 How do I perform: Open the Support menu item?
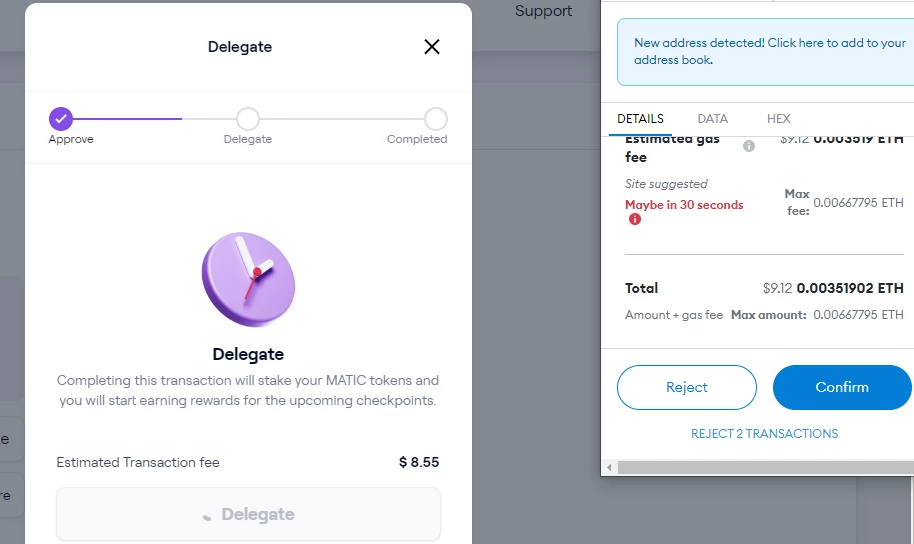click(543, 11)
